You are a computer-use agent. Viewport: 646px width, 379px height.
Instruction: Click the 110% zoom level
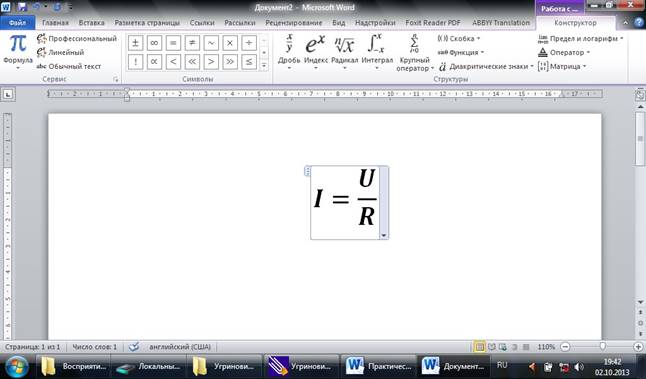[546, 347]
